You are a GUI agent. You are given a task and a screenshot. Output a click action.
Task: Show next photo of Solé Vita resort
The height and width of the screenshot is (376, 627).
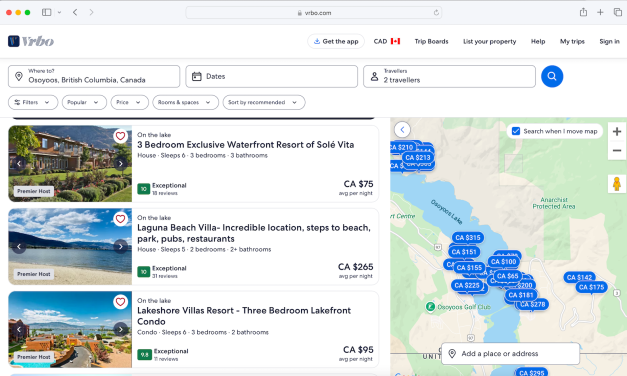121,163
